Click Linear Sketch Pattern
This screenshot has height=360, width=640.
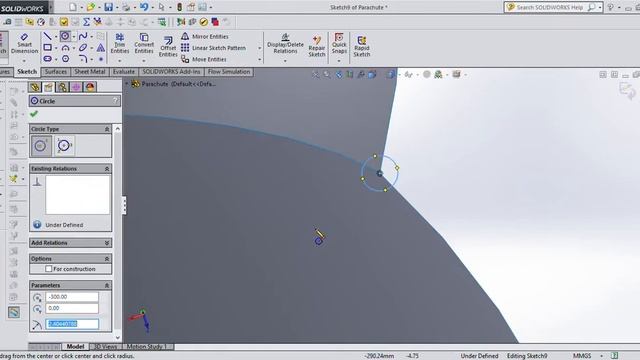pyautogui.click(x=213, y=48)
